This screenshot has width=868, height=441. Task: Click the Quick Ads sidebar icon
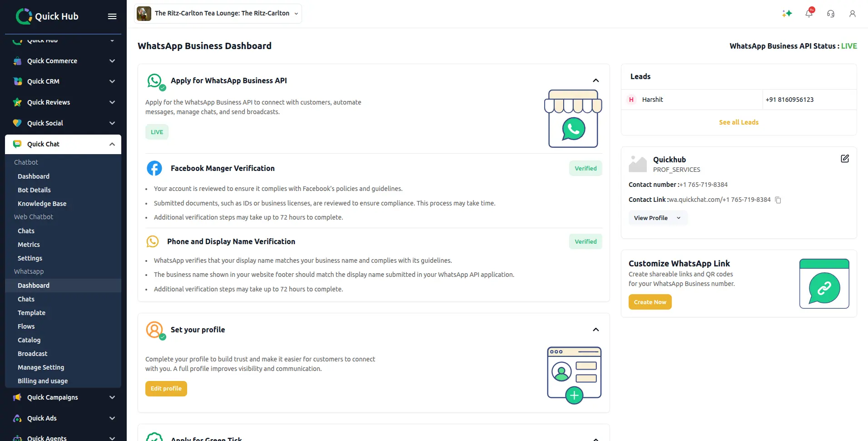[x=17, y=418]
